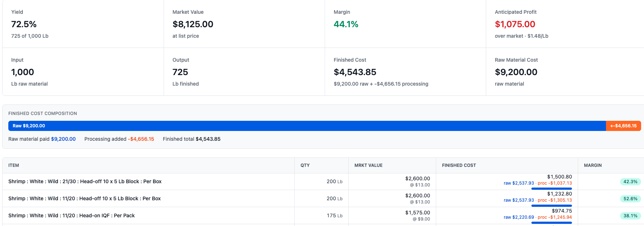Click the Output 725 Lb finished card
Screen dimensions: 644x226
tap(244, 72)
